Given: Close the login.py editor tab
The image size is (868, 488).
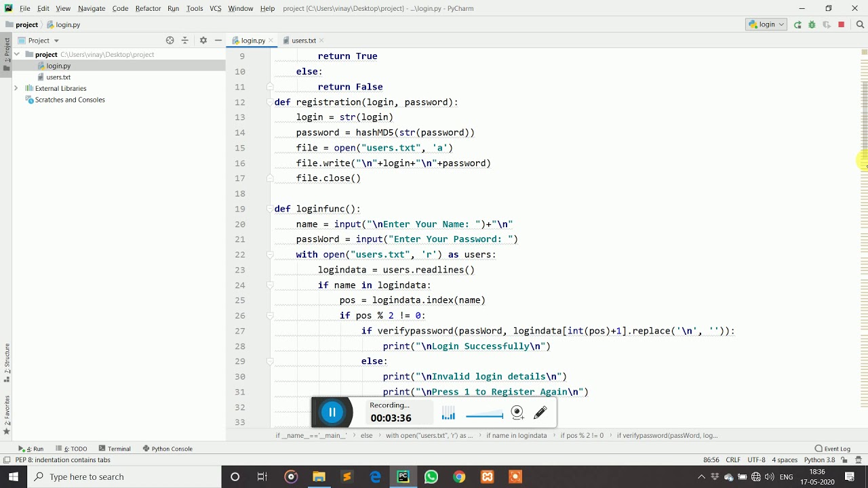Looking at the screenshot, I should (271, 41).
